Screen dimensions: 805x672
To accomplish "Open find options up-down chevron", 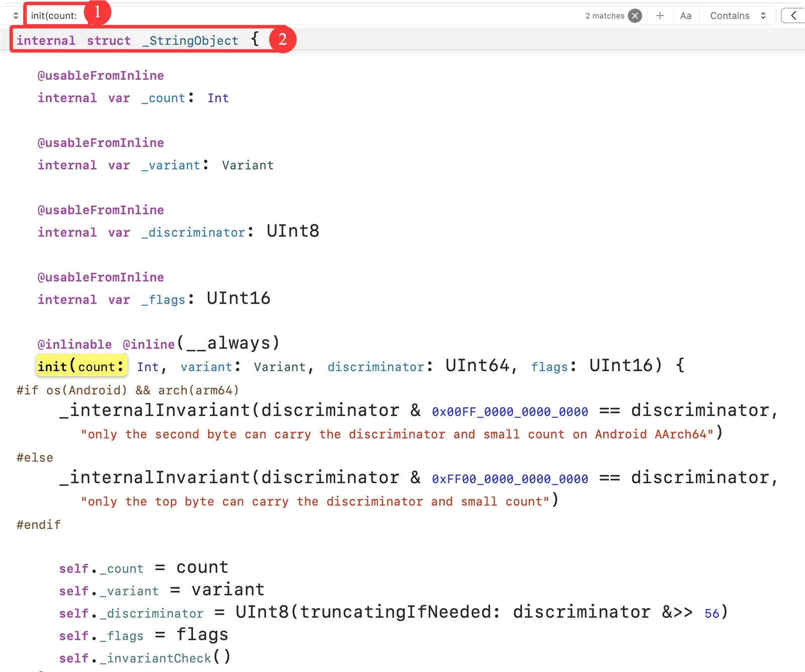I will point(16,16).
